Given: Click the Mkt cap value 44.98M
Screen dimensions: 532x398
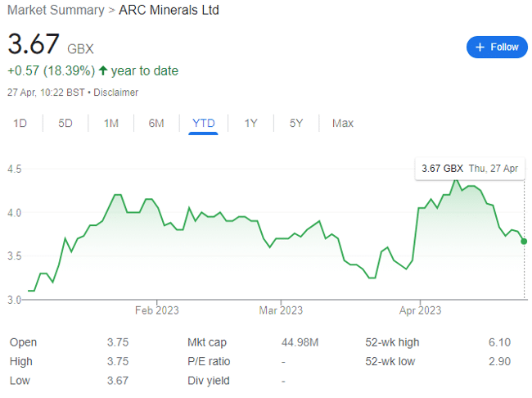Looking at the screenshot, I should 300,342.
